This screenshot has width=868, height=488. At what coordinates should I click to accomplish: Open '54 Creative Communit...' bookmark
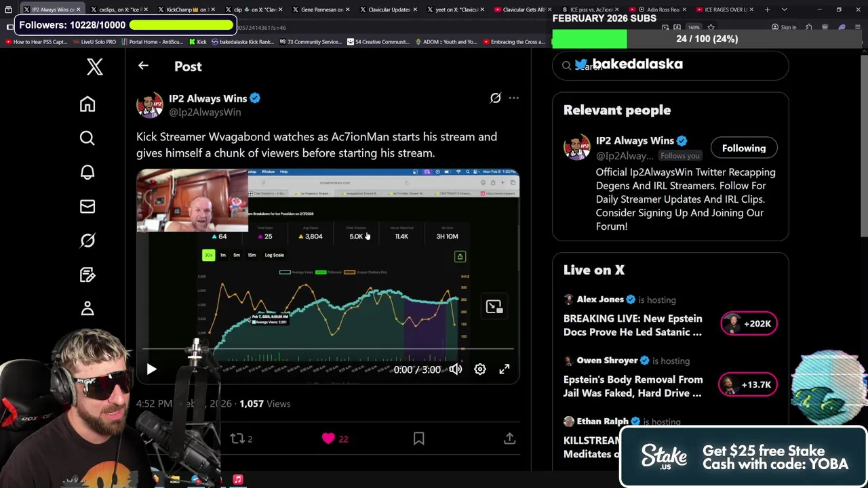point(378,42)
